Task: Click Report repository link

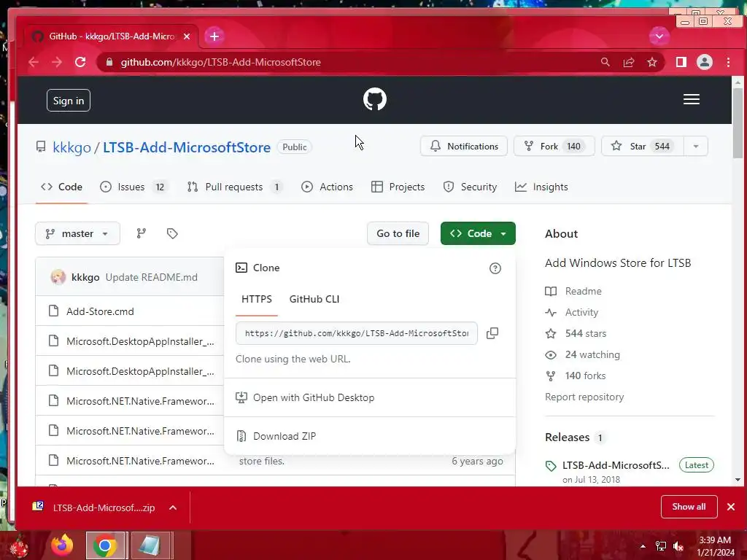Action: 584,397
